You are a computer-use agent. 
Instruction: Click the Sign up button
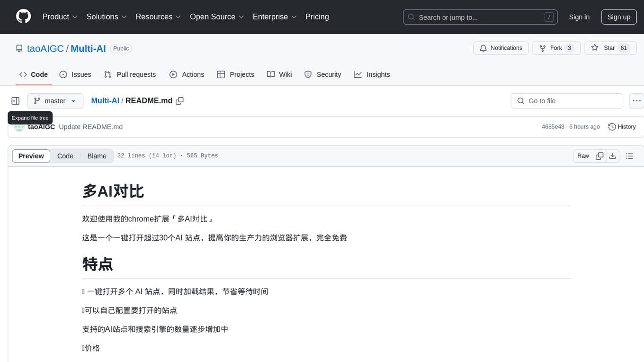tap(619, 17)
